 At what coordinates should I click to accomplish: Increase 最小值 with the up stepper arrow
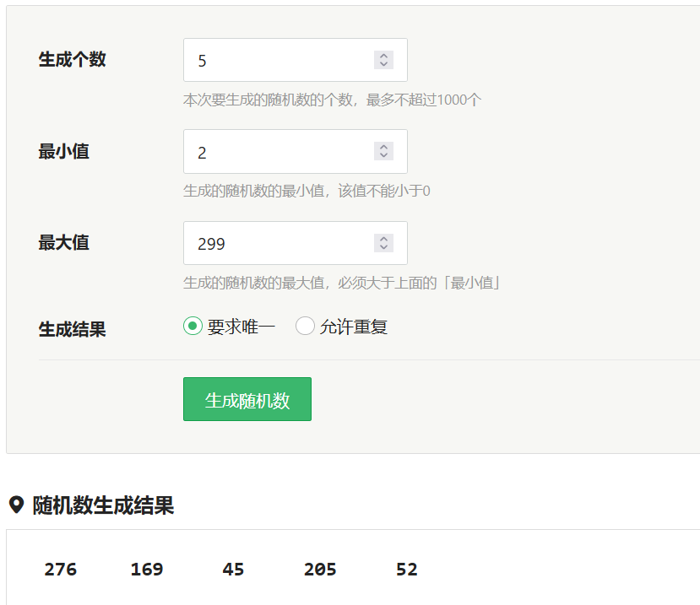pos(383,147)
